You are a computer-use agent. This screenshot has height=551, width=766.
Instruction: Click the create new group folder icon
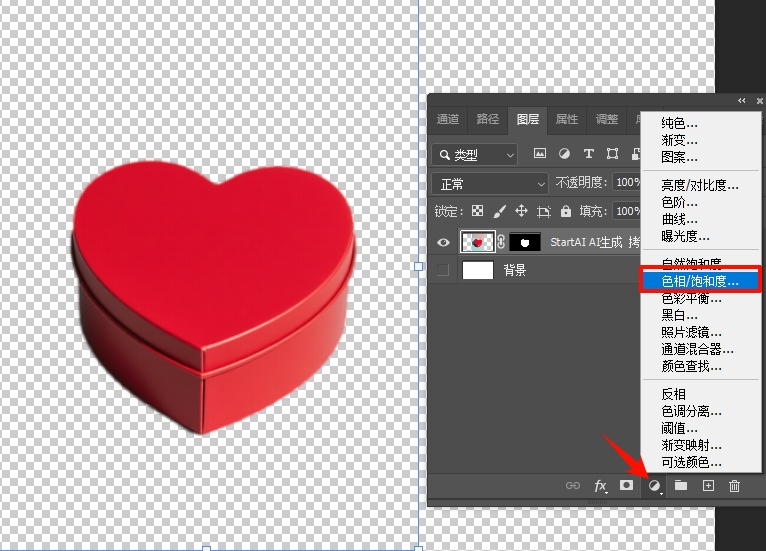[x=681, y=486]
